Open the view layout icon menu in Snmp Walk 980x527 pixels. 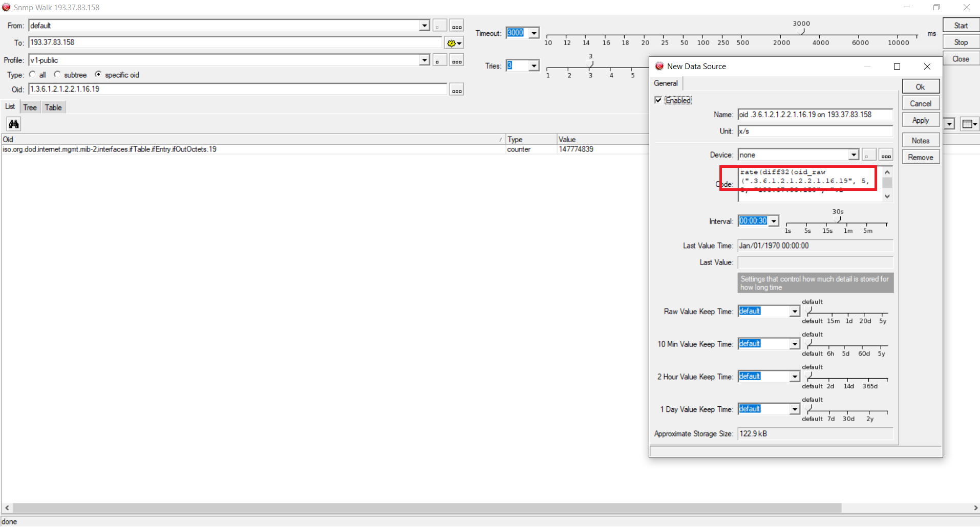point(970,124)
